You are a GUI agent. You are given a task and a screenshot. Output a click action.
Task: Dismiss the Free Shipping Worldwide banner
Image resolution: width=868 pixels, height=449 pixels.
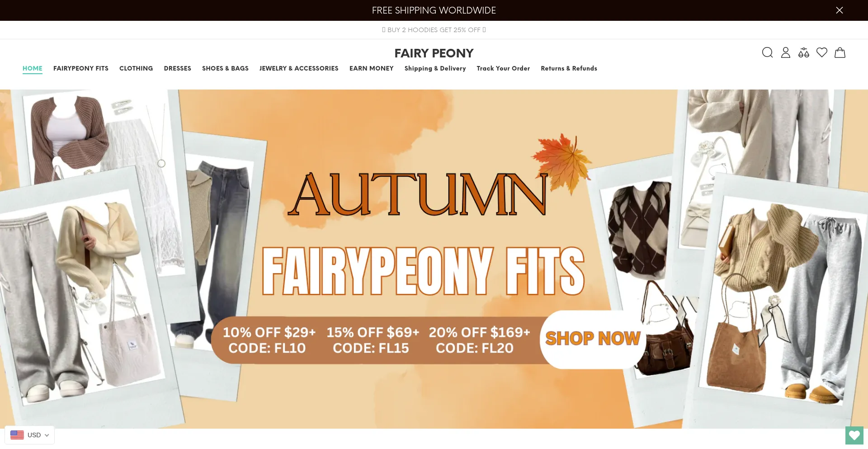point(840,10)
